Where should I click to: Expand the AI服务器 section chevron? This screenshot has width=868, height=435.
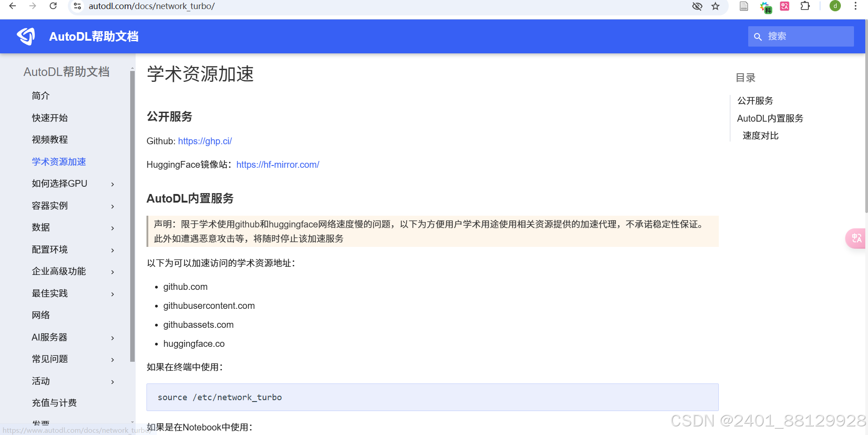113,338
